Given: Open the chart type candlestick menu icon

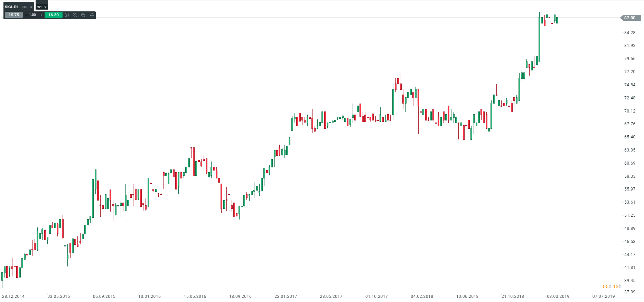Looking at the screenshot, I should point(67,15).
